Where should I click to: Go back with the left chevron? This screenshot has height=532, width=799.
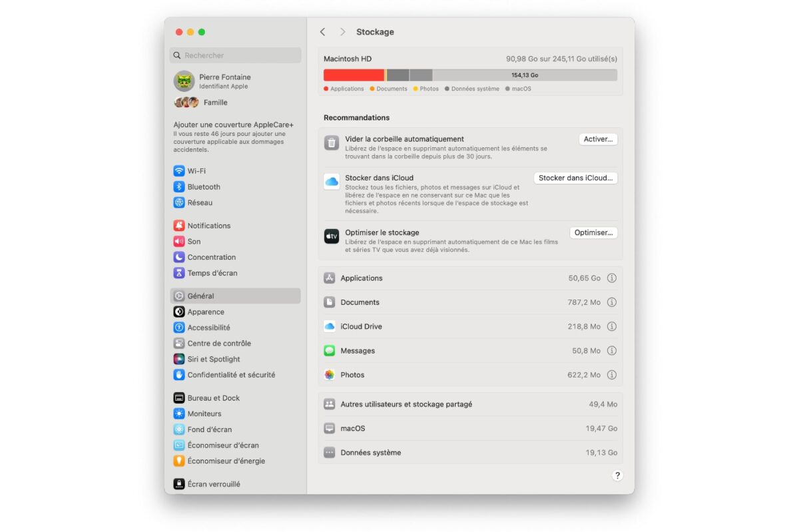point(323,32)
